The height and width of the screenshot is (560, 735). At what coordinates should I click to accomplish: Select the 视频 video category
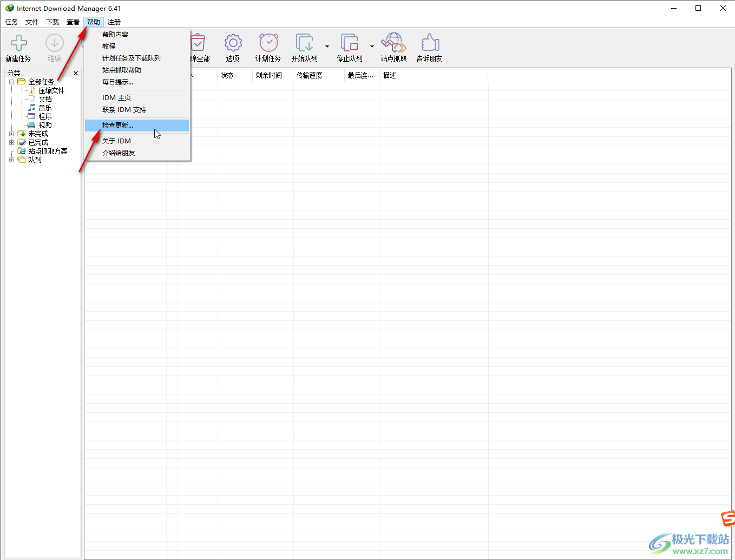pyautogui.click(x=45, y=125)
